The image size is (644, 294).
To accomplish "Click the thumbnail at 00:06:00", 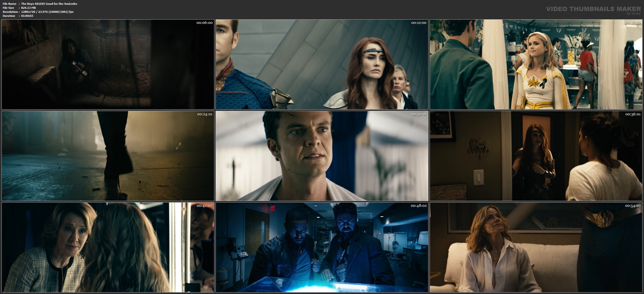I will point(108,64).
